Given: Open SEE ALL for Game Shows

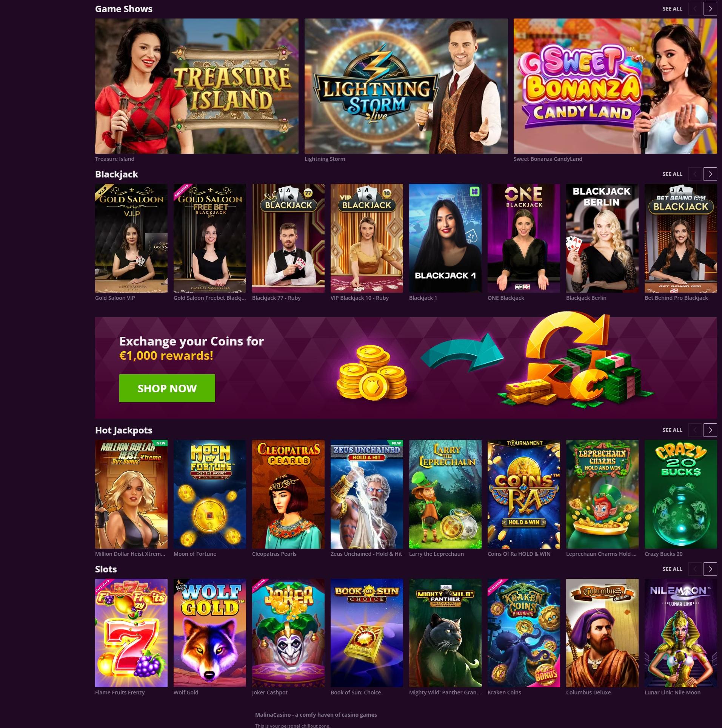Looking at the screenshot, I should point(672,9).
